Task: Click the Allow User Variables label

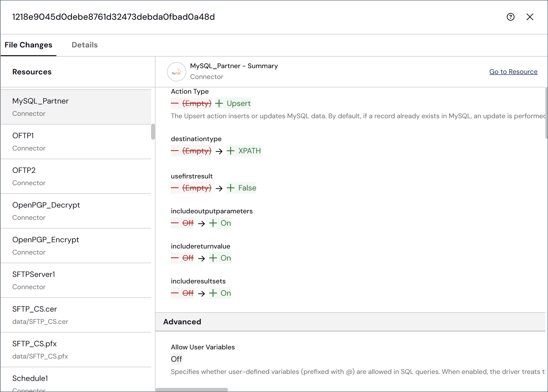Action: tap(203, 347)
